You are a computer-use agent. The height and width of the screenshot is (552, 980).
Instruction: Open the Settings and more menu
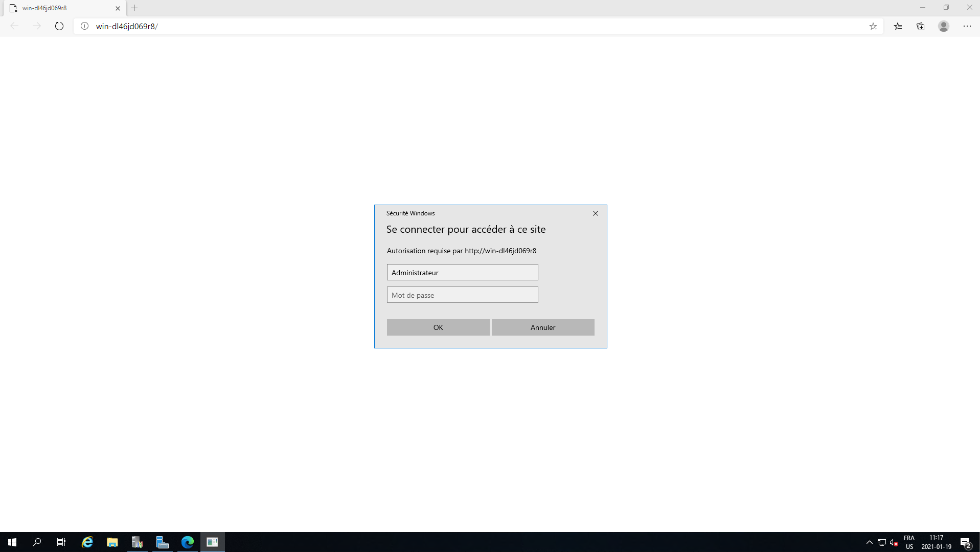pos(967,26)
